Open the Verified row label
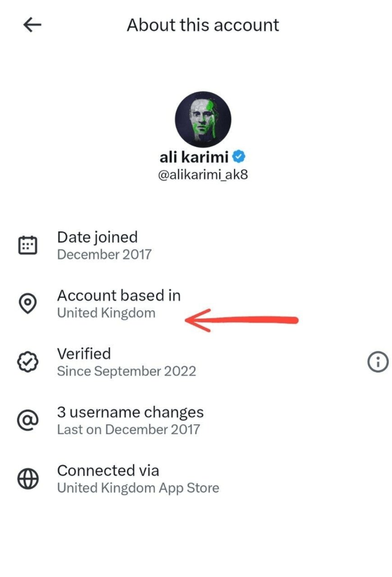 tap(84, 354)
